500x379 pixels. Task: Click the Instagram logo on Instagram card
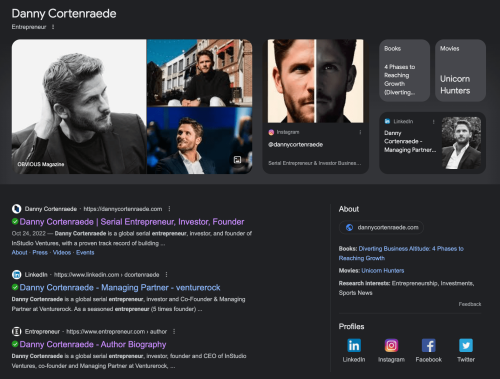coord(271,132)
